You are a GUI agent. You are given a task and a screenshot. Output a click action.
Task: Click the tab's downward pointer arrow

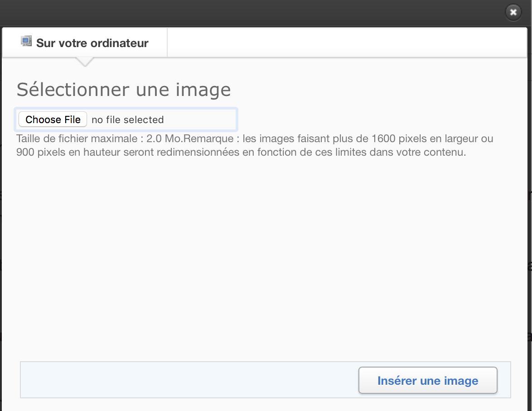[84, 62]
